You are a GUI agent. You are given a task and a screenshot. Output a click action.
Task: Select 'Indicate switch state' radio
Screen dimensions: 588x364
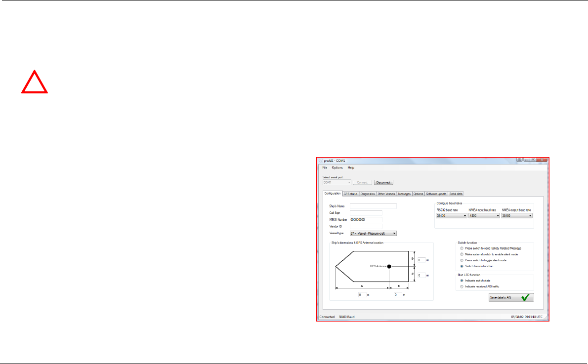coord(462,281)
